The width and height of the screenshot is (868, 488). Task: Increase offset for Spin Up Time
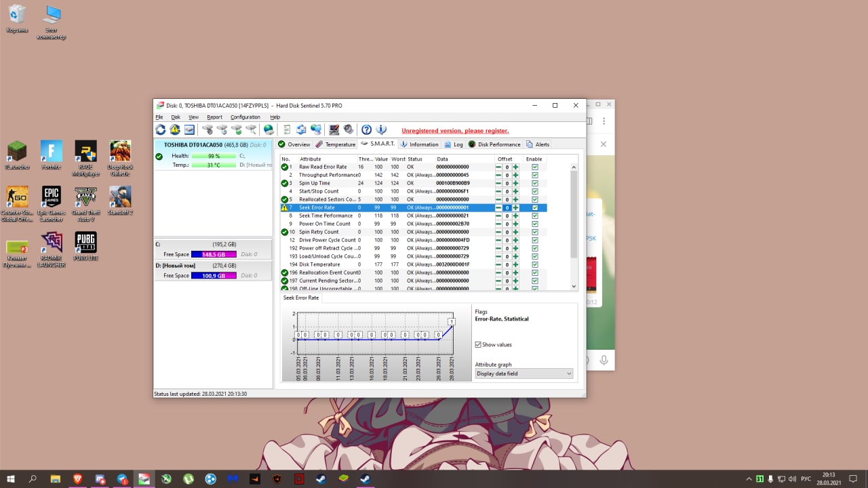coord(515,183)
